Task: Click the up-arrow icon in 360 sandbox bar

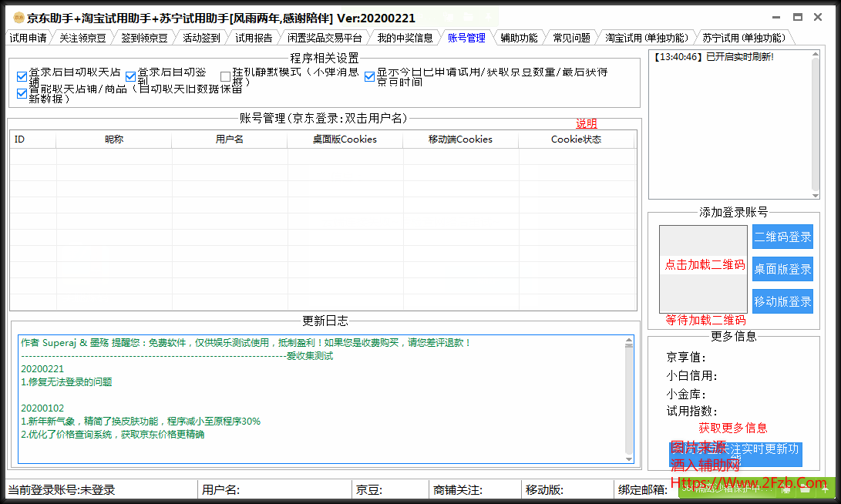Action: [x=825, y=489]
